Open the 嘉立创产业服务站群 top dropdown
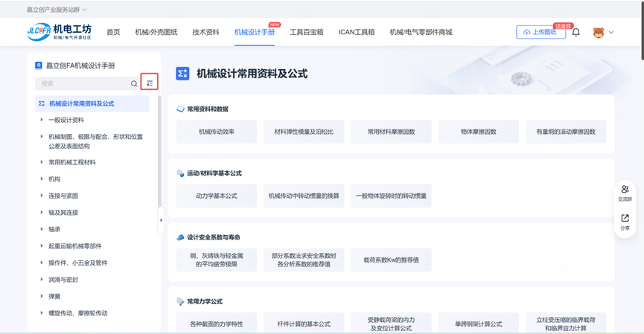The height and width of the screenshot is (334, 644). [x=57, y=10]
